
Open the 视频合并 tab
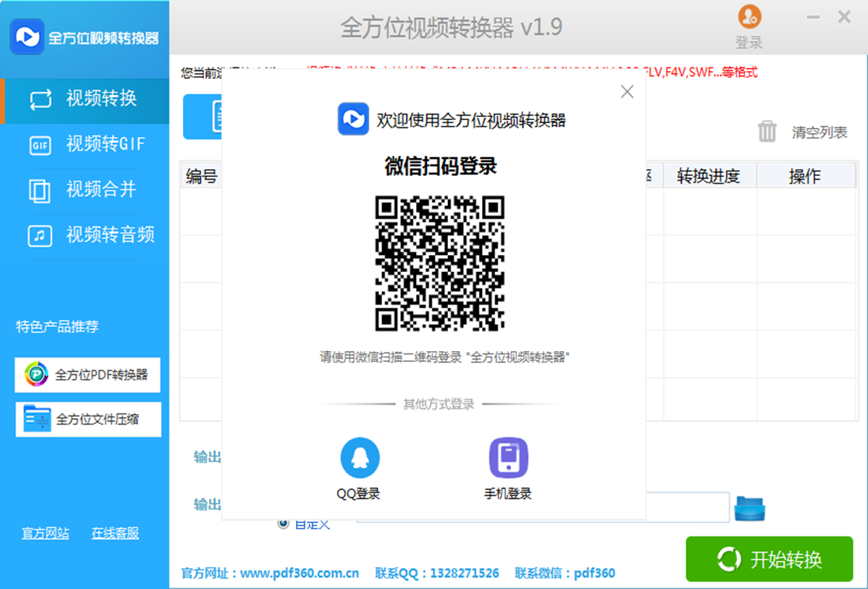coord(84,190)
